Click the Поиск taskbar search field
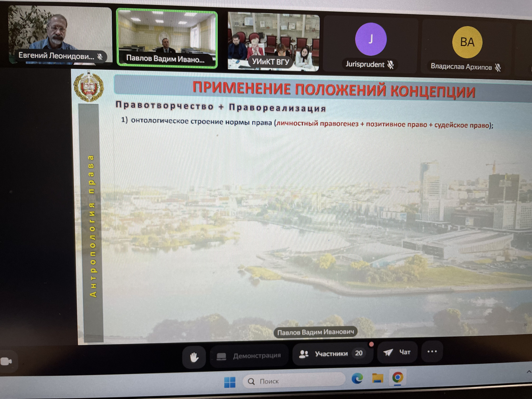The width and height of the screenshot is (532, 399). point(295,381)
